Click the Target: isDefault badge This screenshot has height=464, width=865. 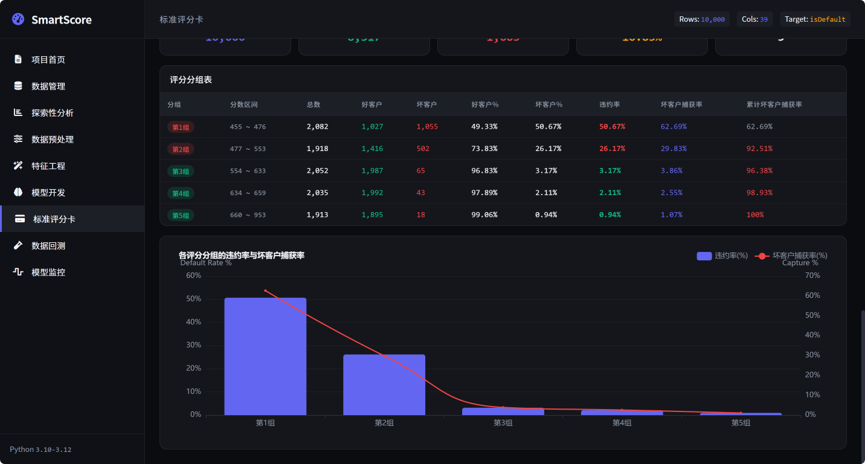[815, 19]
